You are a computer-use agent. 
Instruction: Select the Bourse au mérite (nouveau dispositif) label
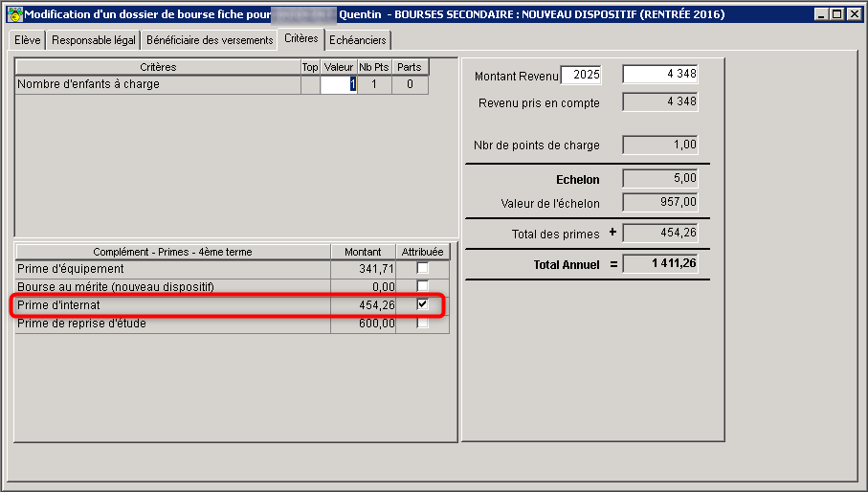coord(115,286)
